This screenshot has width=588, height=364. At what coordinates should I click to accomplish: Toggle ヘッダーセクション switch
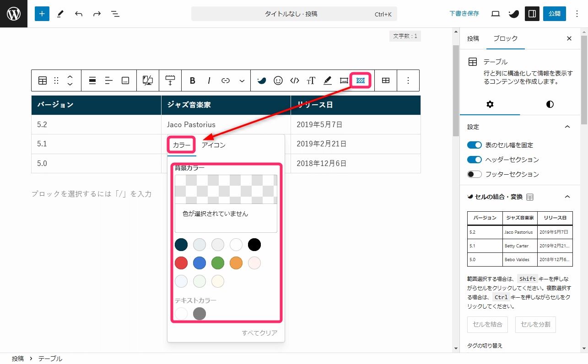(475, 160)
